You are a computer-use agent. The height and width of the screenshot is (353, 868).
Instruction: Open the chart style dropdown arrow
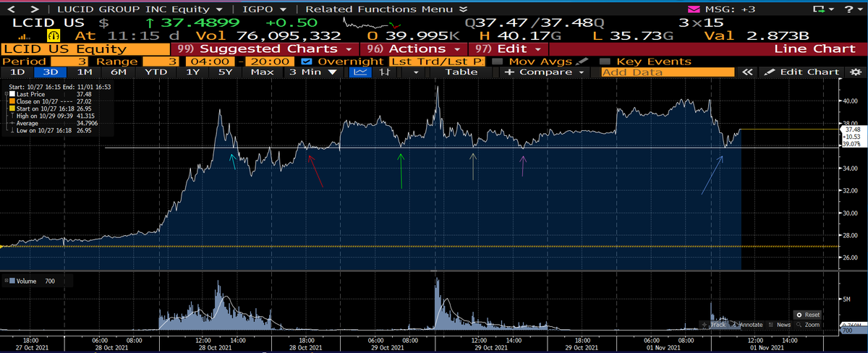(x=414, y=72)
